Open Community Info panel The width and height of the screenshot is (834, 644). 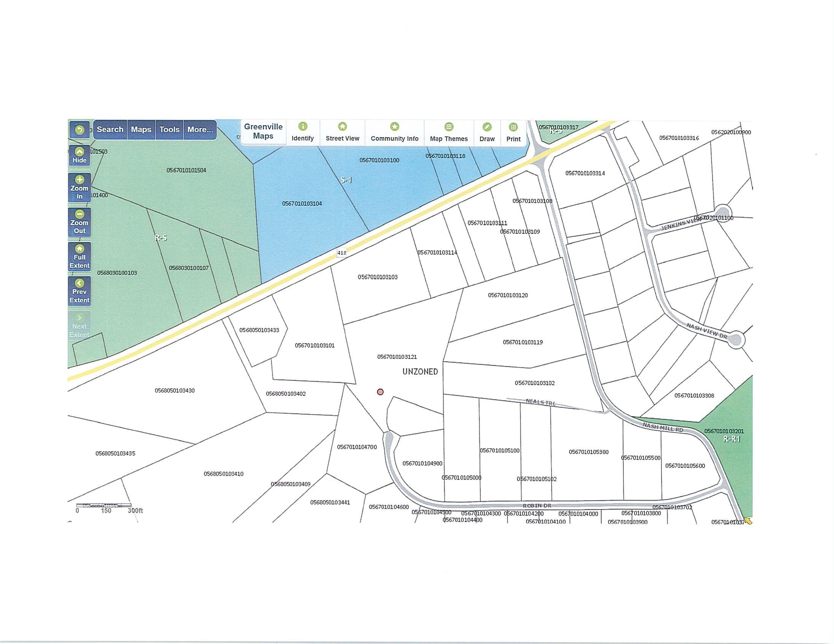[x=395, y=132]
